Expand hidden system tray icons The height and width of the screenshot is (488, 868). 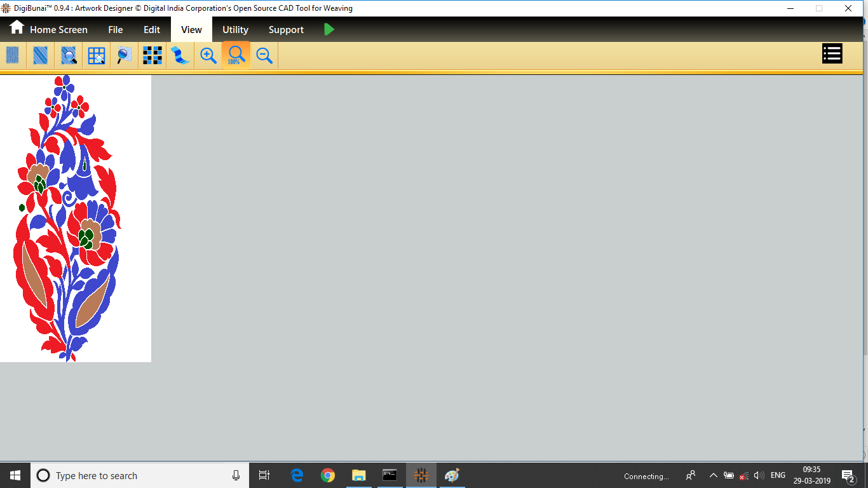pyautogui.click(x=713, y=475)
